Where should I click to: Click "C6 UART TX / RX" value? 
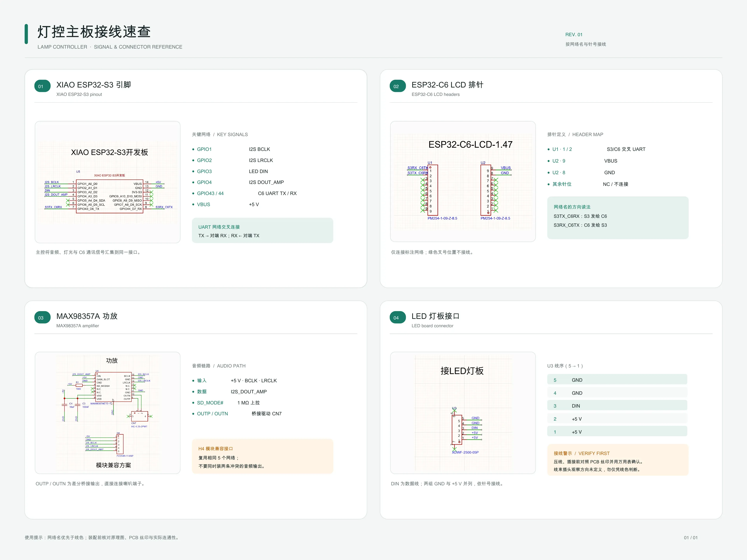277,193
